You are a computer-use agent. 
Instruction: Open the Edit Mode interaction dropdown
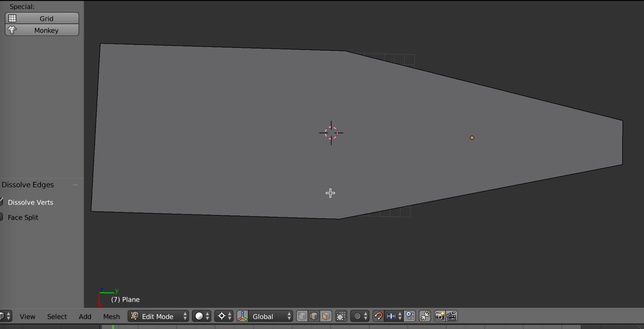point(158,316)
